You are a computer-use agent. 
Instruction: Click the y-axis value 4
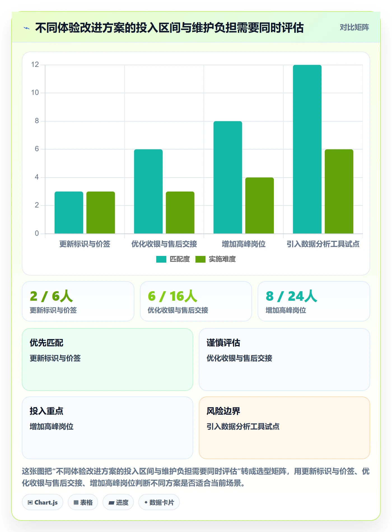click(37, 177)
